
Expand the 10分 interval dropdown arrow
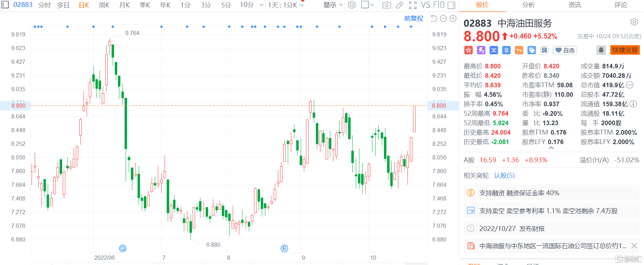click(261, 5)
